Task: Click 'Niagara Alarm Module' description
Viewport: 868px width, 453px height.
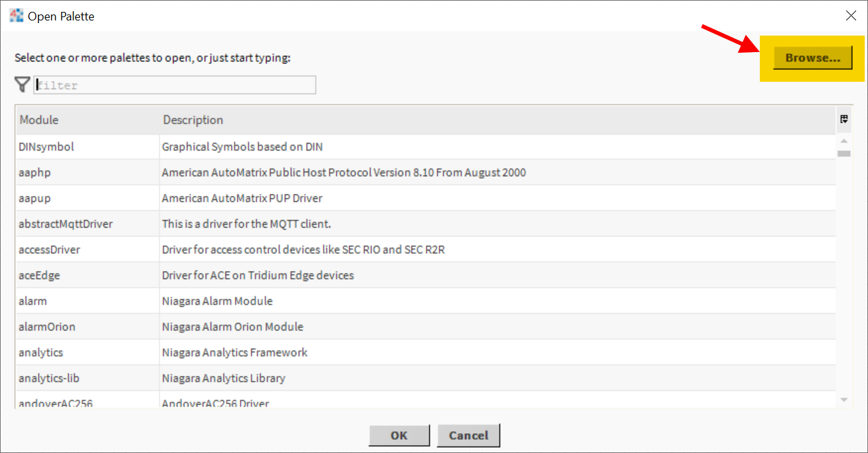Action: point(217,301)
